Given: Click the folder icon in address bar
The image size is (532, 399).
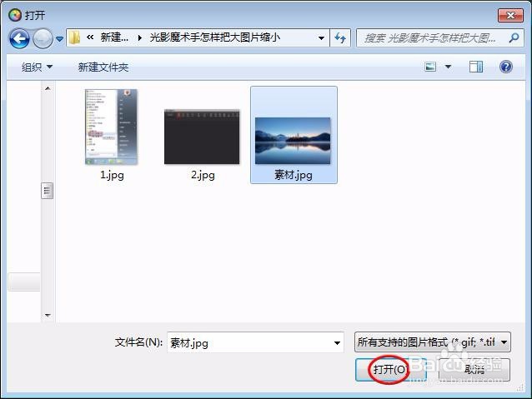Looking at the screenshot, I should tap(74, 37).
